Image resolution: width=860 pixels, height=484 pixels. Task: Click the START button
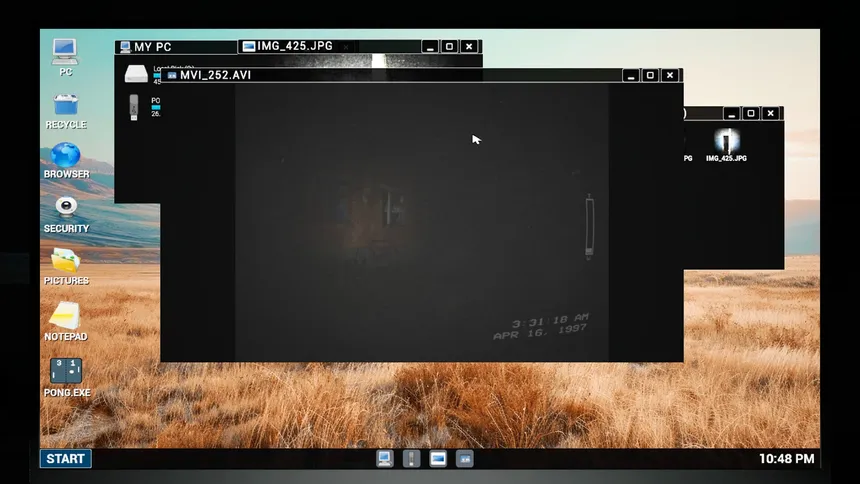point(65,459)
